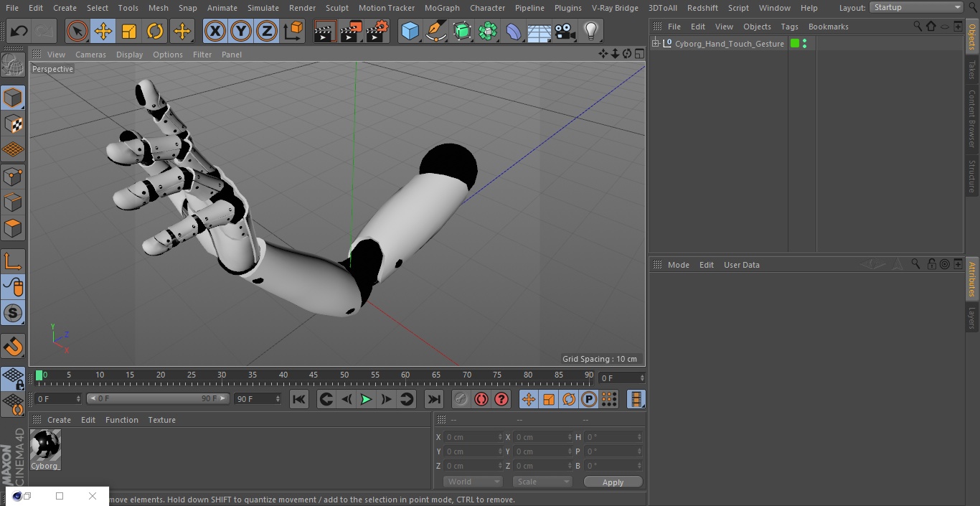Adjust the preview range slider bar
Viewport: 980px width, 506px height.
pos(158,398)
